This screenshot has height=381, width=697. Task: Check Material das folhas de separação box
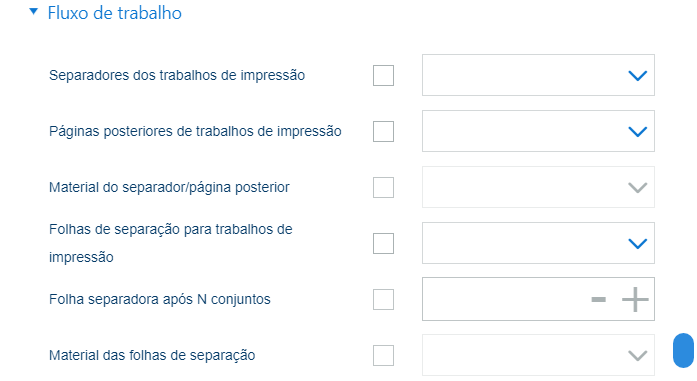point(383,355)
